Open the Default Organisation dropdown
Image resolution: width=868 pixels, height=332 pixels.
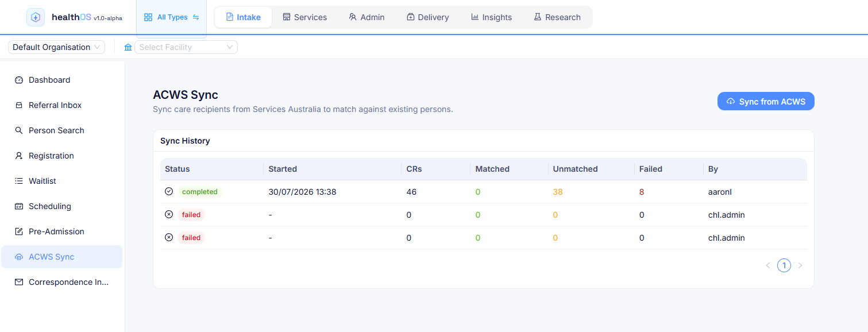tap(56, 47)
